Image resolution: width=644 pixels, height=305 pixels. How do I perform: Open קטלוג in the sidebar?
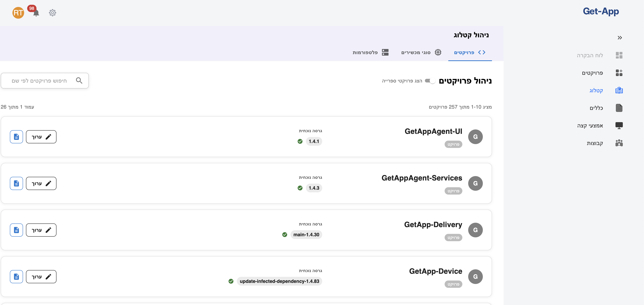(596, 90)
